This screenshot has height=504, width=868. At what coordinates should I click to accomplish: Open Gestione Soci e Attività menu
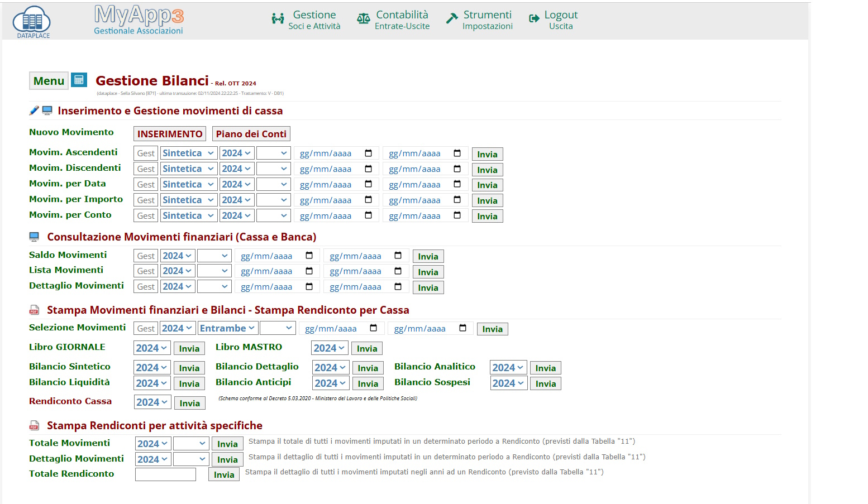tap(306, 20)
